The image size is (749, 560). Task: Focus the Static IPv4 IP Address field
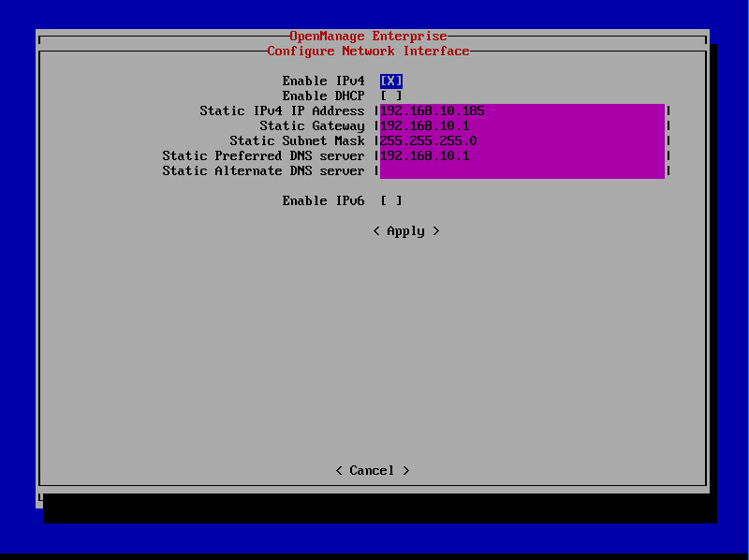tap(522, 111)
